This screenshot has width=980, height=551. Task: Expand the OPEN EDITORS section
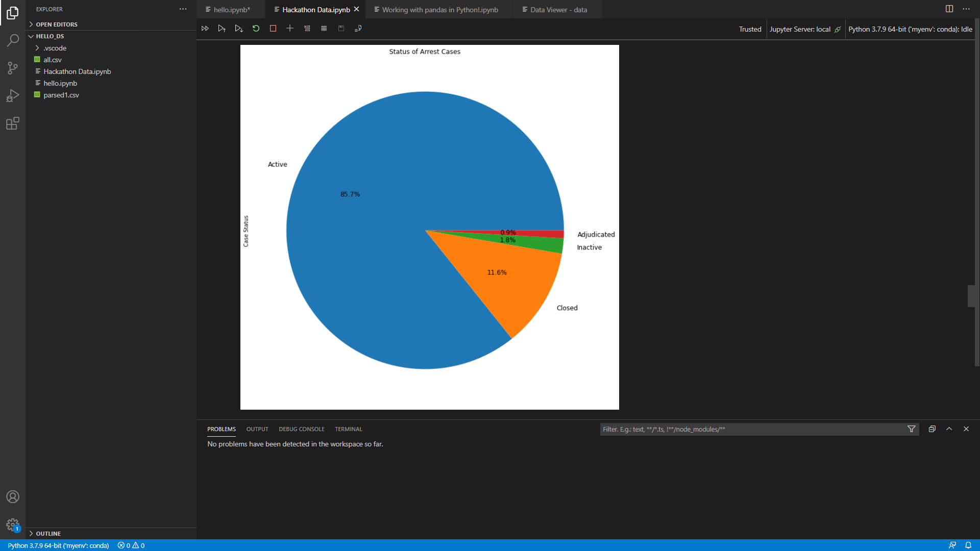(x=56, y=24)
